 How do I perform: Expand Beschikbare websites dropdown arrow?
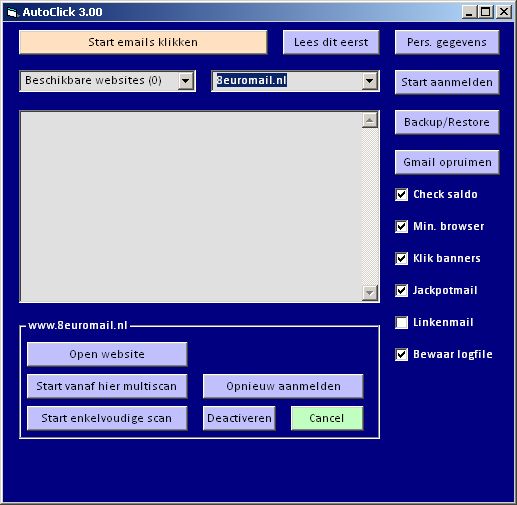[x=186, y=81]
